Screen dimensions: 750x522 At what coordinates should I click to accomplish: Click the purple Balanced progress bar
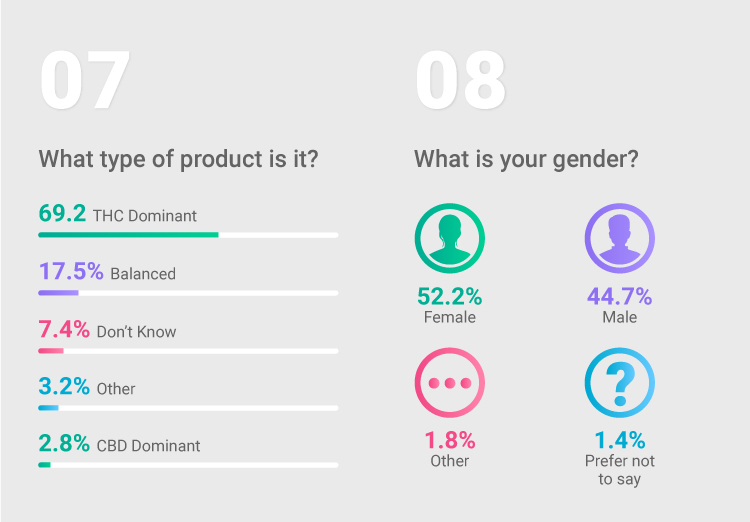tap(188, 293)
